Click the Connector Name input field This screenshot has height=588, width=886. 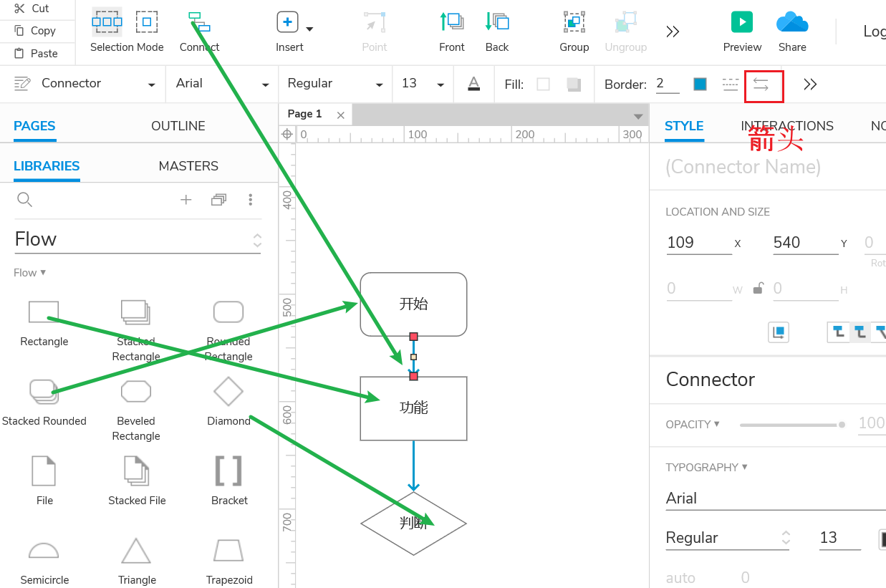pos(743,166)
